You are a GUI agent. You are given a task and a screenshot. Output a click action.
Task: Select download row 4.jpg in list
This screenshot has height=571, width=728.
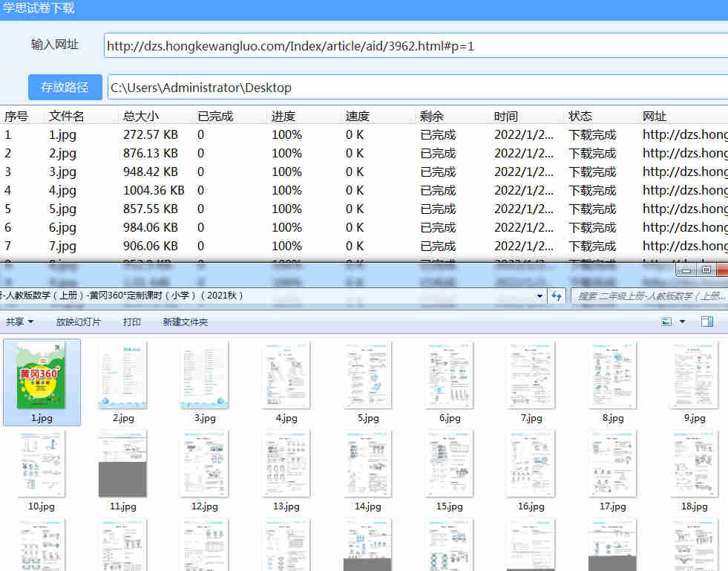point(364,191)
